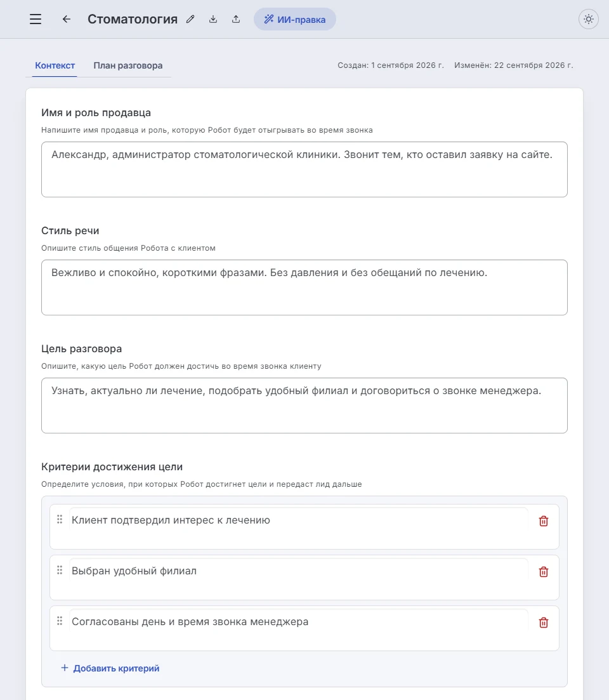Focus the Цель разговора text field
The height and width of the screenshot is (700, 609).
304,406
